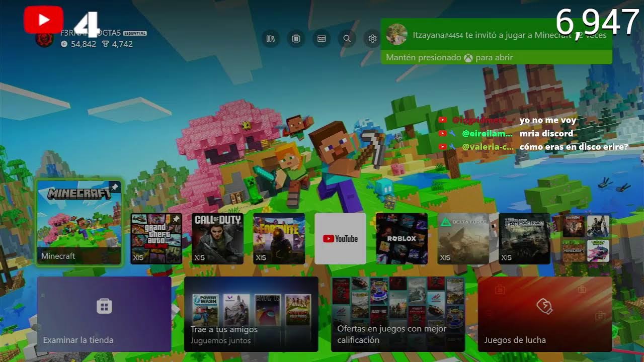Click the PowerWash cover in Trae a tus amigos
The width and height of the screenshot is (644, 362).
point(205,310)
